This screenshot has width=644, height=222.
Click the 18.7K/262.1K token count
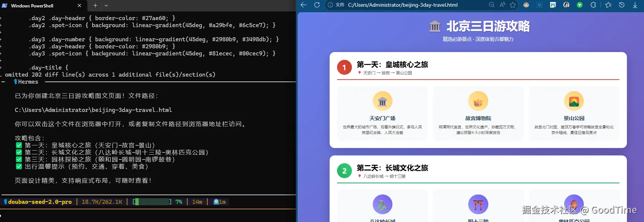tap(102, 202)
